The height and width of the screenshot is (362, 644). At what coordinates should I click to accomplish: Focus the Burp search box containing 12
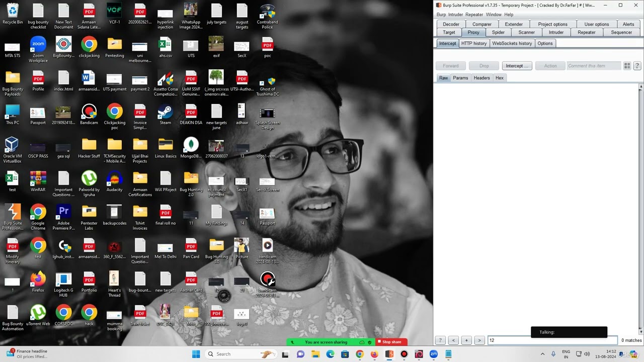coord(552,340)
